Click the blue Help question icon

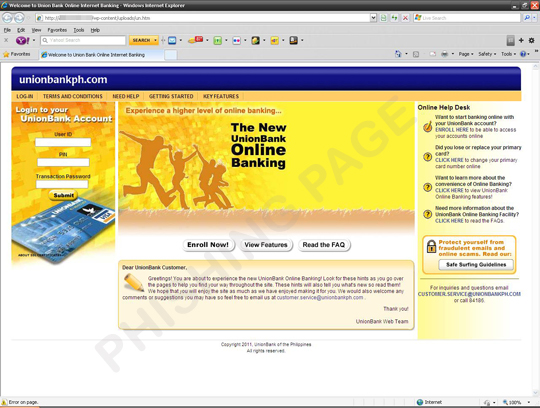coord(523,54)
